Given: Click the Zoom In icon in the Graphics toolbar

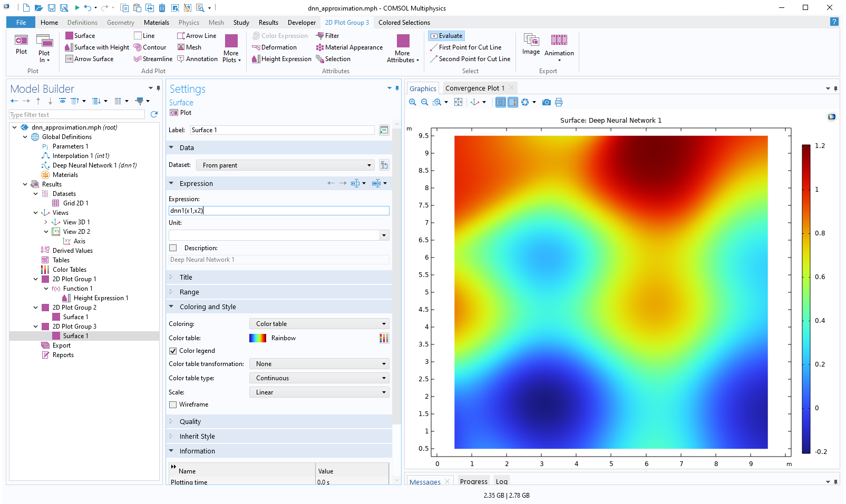Looking at the screenshot, I should pyautogui.click(x=413, y=102).
